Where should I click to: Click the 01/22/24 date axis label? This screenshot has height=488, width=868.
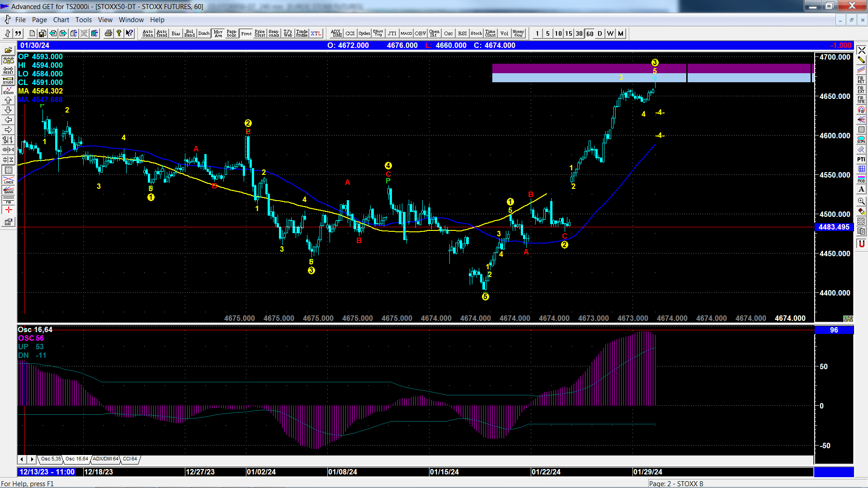[x=546, y=472]
